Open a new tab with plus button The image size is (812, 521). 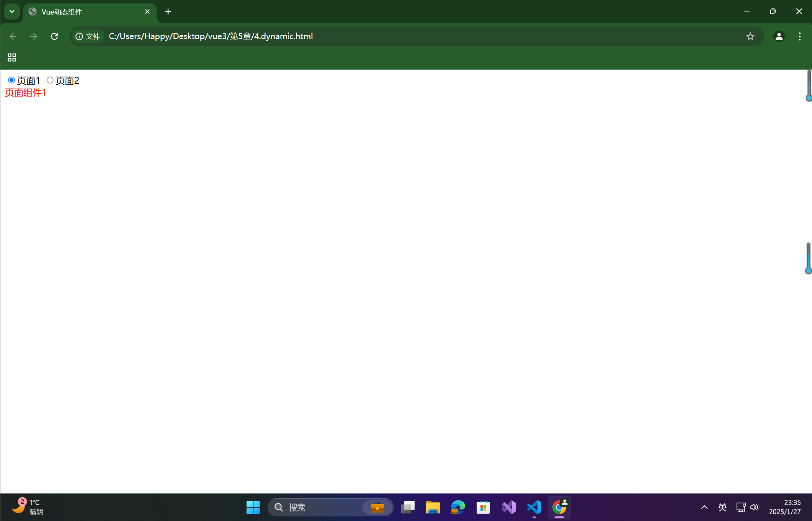pos(168,12)
